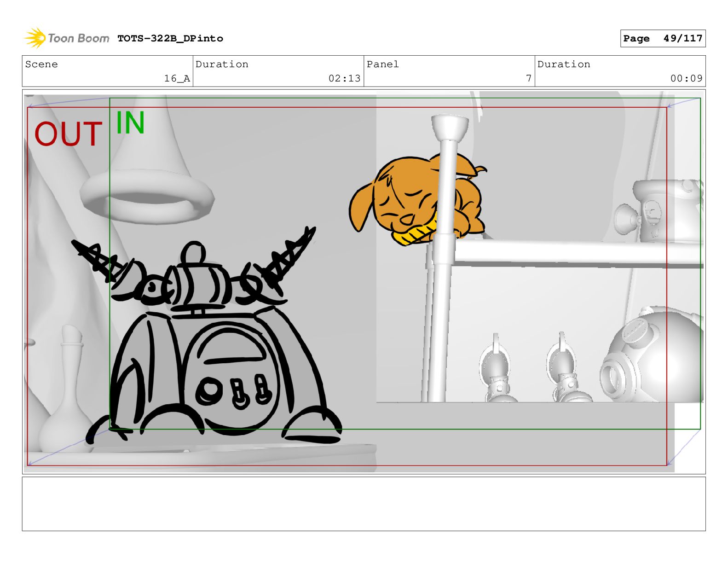Click the orange sleeping puppy drawing

[418, 199]
